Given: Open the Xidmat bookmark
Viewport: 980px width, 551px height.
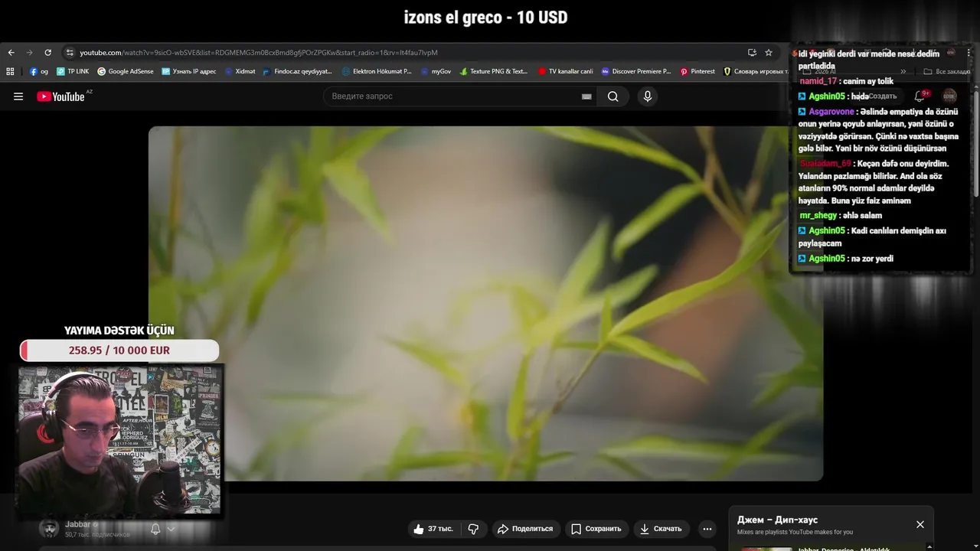Looking at the screenshot, I should 240,71.
